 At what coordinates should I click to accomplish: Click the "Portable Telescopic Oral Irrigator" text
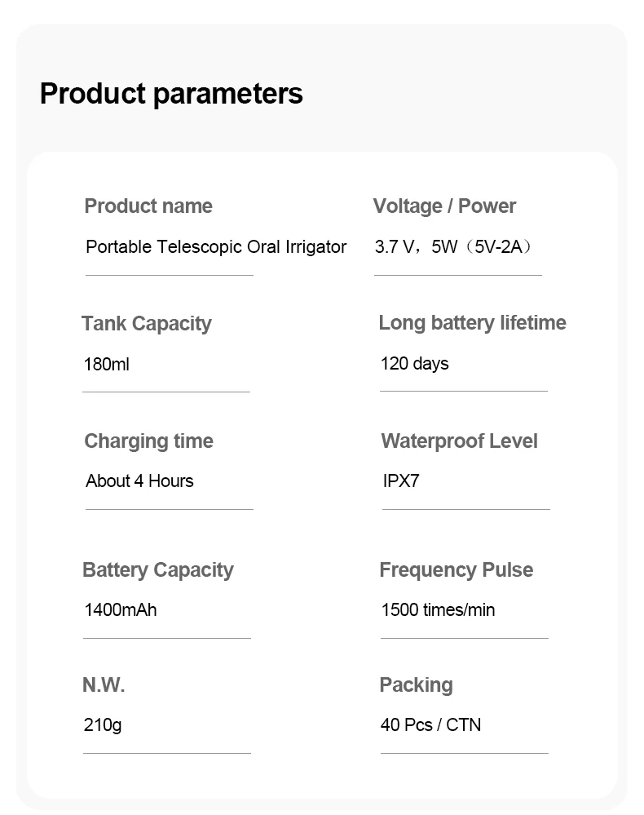point(216,247)
